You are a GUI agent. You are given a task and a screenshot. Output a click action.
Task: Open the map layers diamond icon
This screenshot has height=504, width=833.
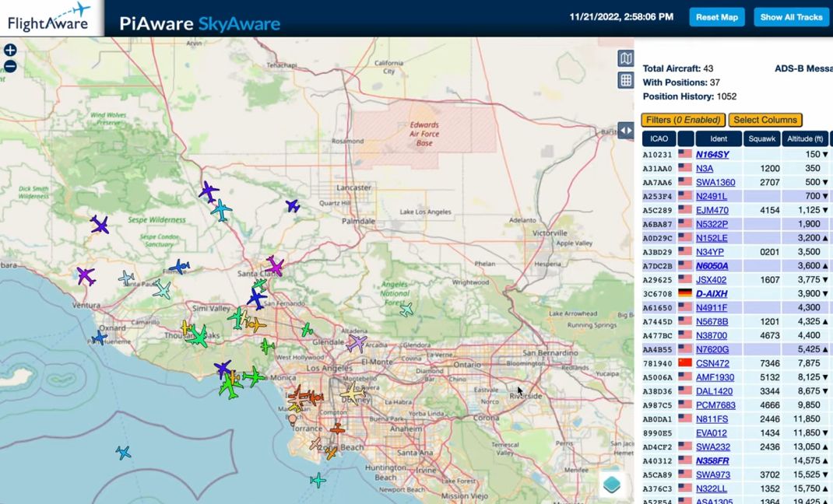click(x=613, y=484)
